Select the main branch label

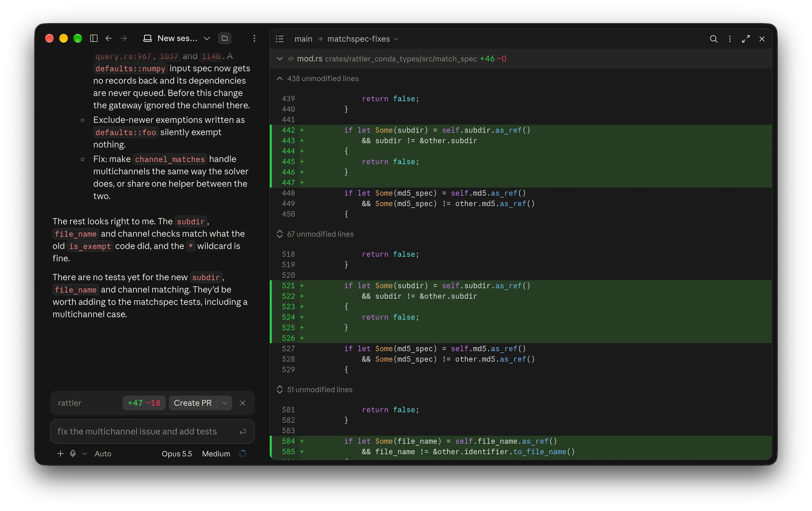tap(303, 39)
